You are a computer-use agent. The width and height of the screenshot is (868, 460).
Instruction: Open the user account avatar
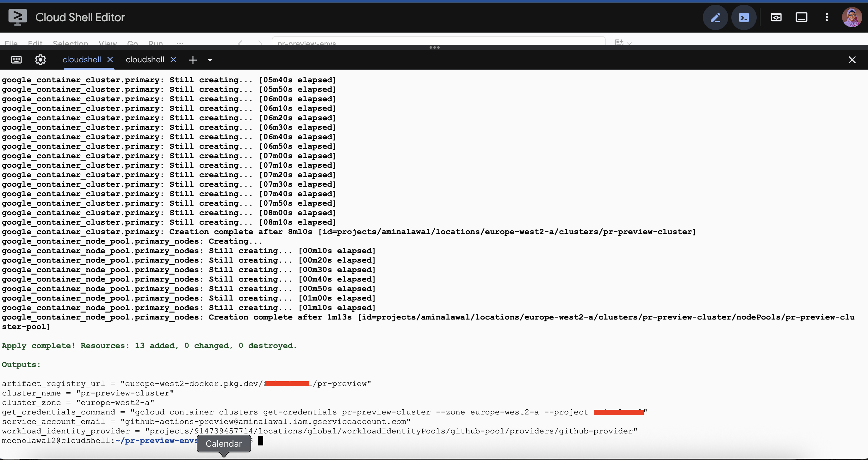point(852,17)
